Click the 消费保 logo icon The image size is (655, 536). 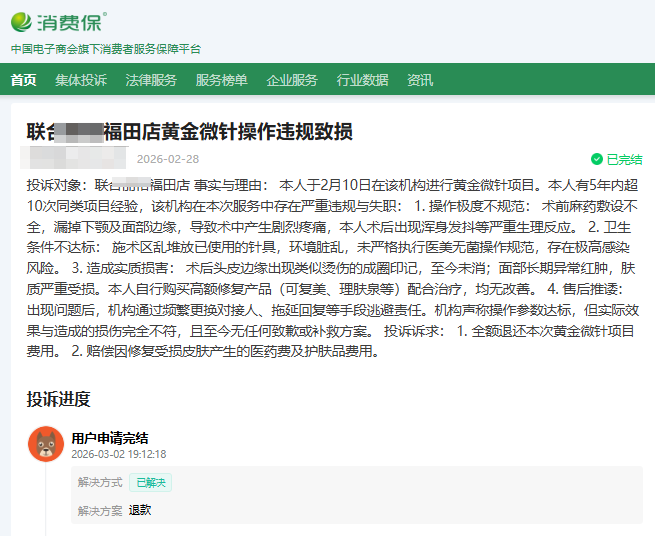point(24,22)
